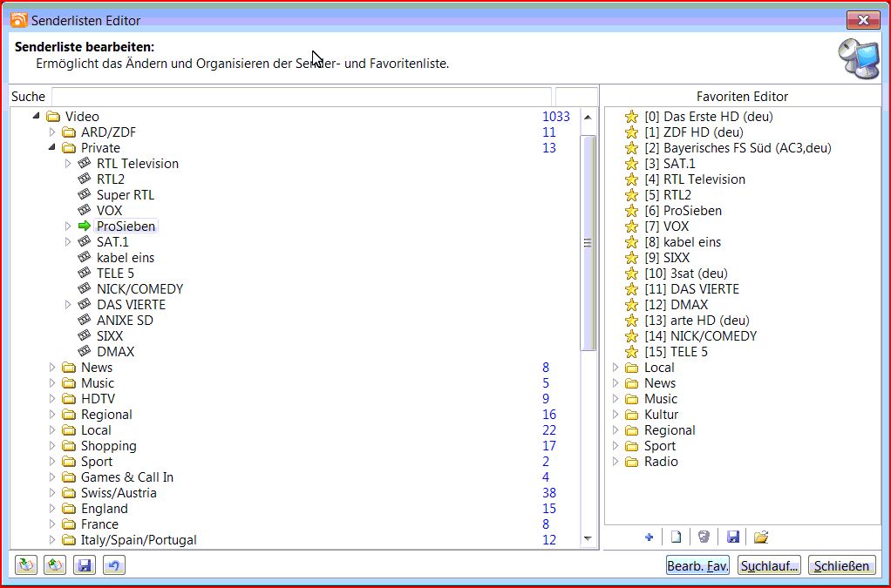Image resolution: width=891 pixels, height=588 pixels.
Task: Expand the Radio folder in the Favoriten Editor
Action: (616, 462)
